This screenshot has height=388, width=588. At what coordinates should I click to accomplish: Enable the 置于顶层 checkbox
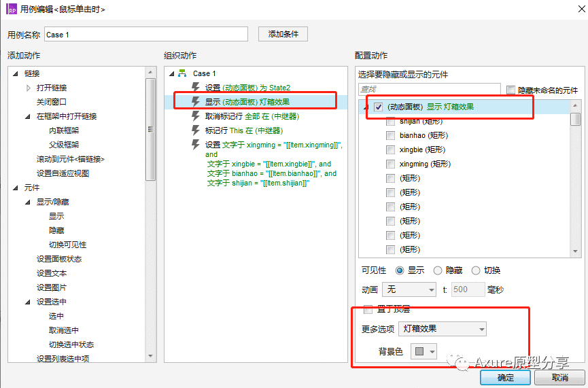(368, 309)
